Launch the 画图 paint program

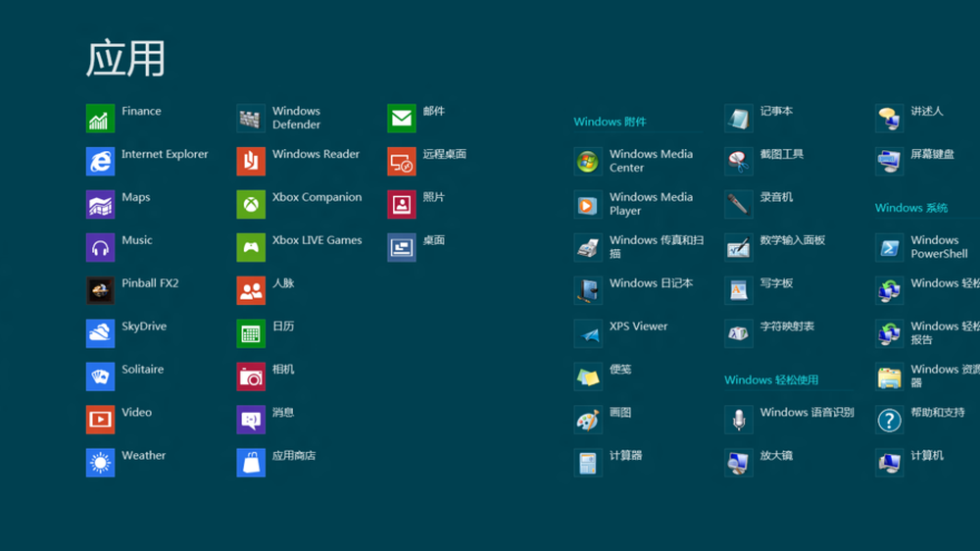[x=588, y=421]
